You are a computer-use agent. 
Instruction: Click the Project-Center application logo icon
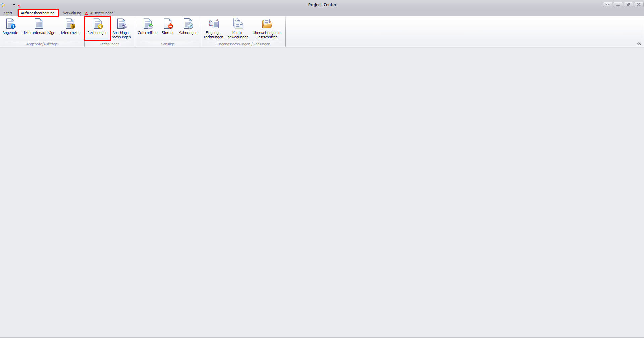3,5
